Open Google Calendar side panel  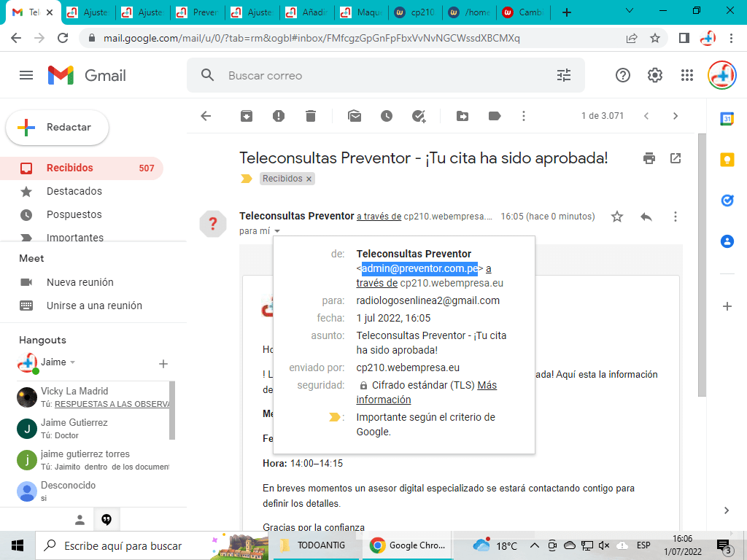727,119
